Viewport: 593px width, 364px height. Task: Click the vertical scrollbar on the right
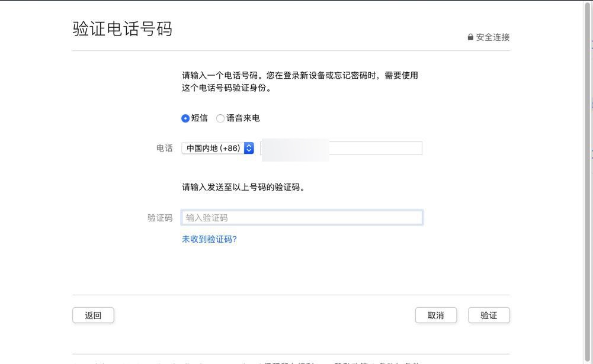(587, 178)
